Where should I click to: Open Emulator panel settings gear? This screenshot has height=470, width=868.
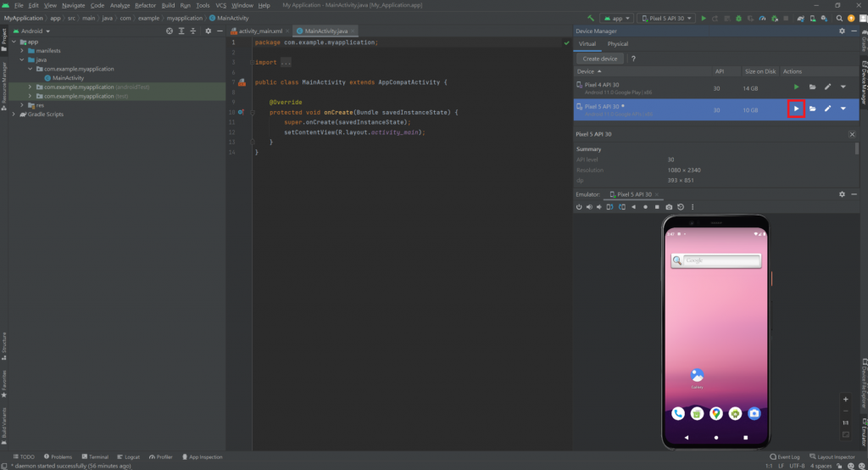(x=842, y=194)
